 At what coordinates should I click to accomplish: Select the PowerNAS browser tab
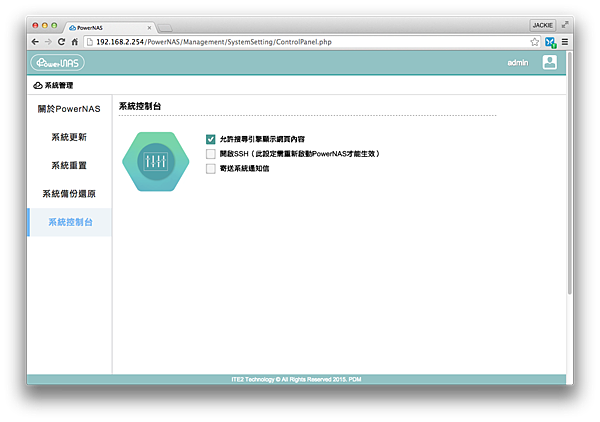coord(109,28)
